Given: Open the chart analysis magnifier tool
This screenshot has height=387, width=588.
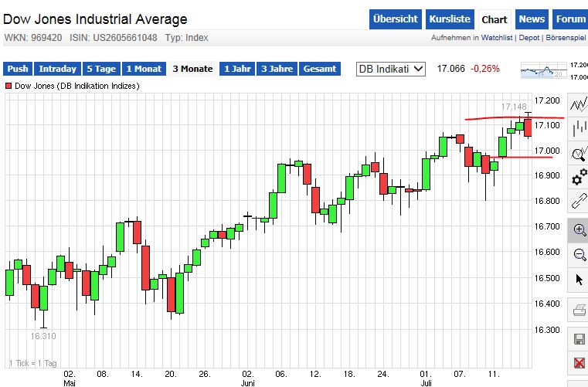Looking at the screenshot, I should (x=578, y=153).
